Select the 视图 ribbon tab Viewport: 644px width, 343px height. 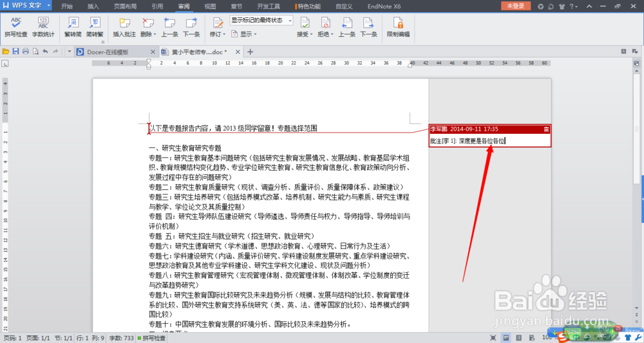210,6
